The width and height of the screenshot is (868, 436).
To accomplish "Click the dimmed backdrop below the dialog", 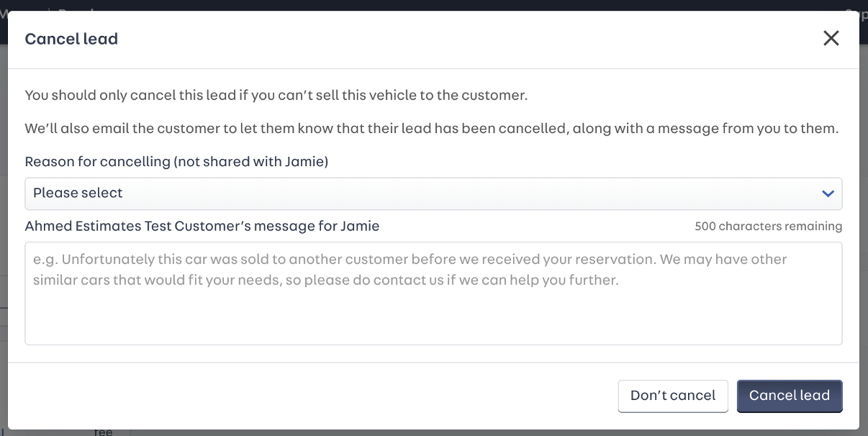I will pos(432,432).
